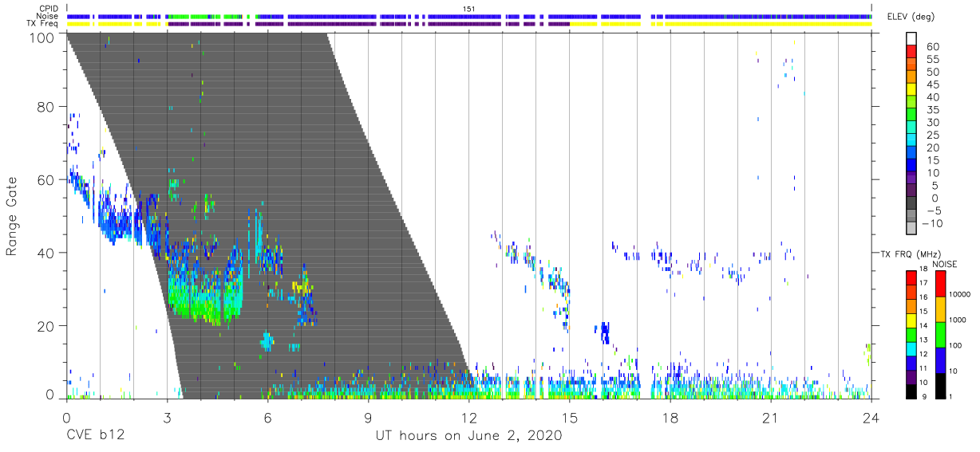The height and width of the screenshot is (452, 980).
Task: Click the '9' label on TX FRQ bar
Action: (x=924, y=397)
